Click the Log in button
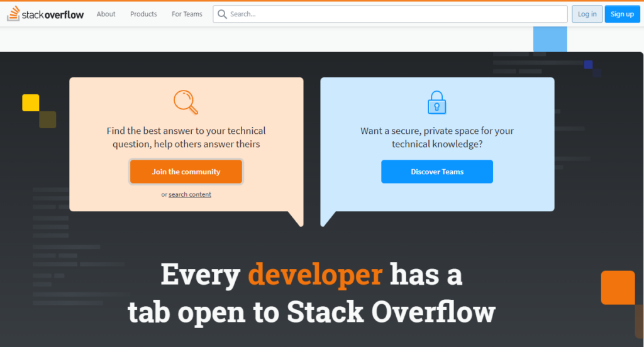 587,14
